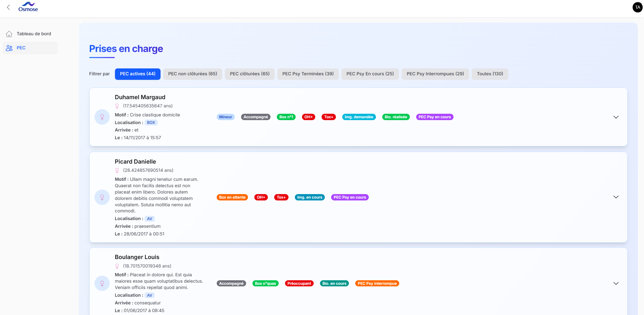Click the female symbol next to Duhamel's age
This screenshot has width=644, height=315.
coord(117,106)
